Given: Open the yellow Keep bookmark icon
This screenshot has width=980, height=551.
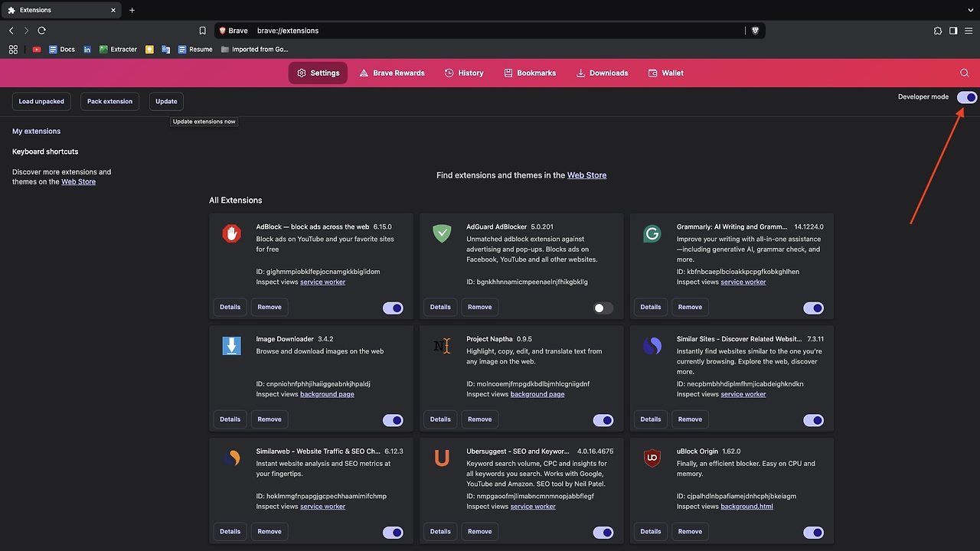Looking at the screenshot, I should pos(149,49).
